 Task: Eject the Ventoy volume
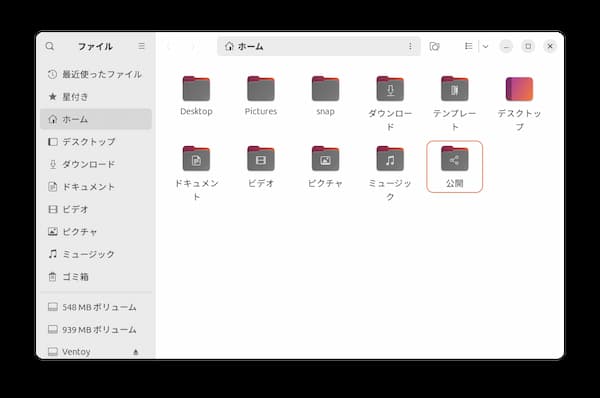tap(135, 352)
